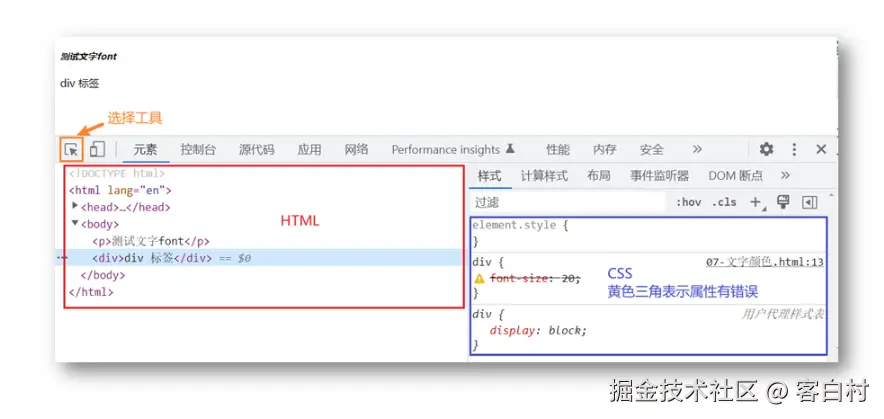
Task: Switch to the 元素 tab
Action: 145,149
